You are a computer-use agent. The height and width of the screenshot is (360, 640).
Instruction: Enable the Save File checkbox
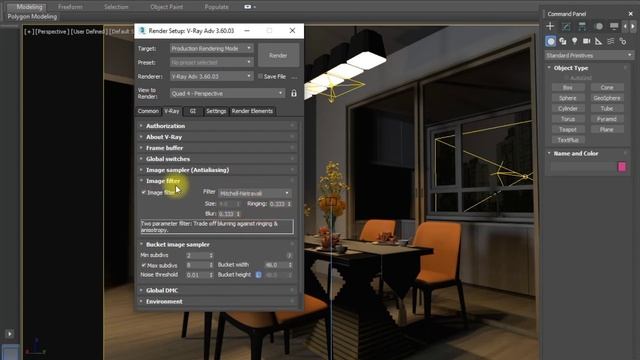point(260,76)
